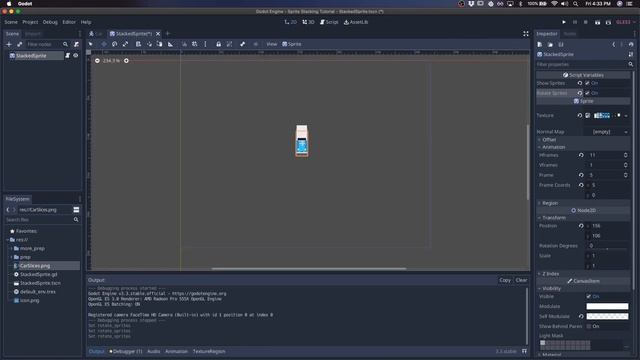Save resource icon in Inspector
The width and height of the screenshot is (640, 360).
pos(561,44)
